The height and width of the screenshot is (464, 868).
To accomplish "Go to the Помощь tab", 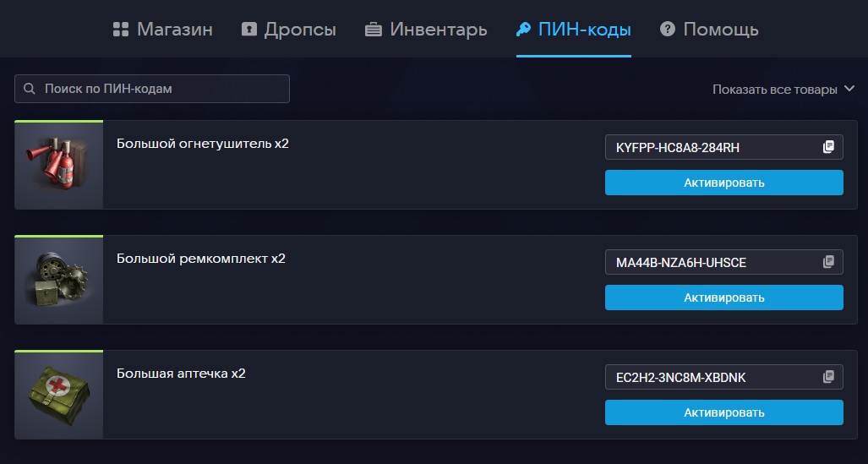I will coord(720,30).
